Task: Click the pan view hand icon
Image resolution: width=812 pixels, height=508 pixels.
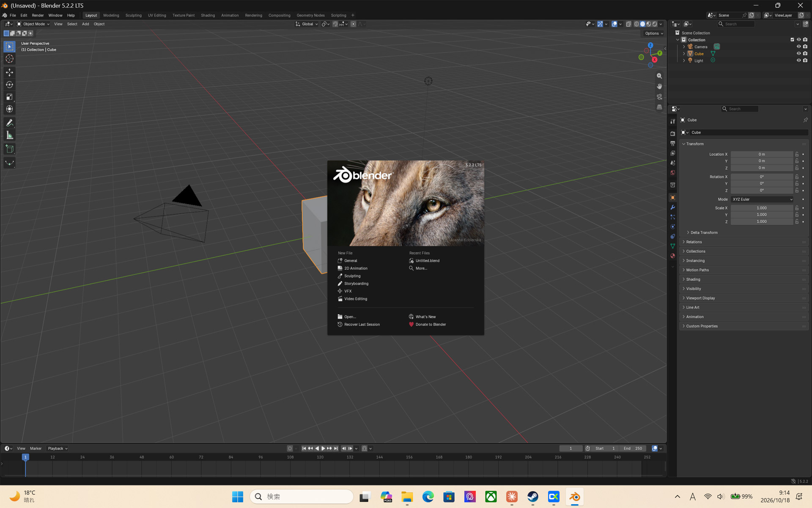Action: point(659,86)
